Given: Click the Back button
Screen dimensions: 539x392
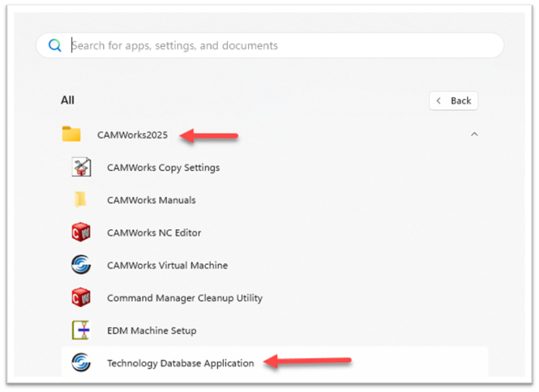Looking at the screenshot, I should (453, 100).
